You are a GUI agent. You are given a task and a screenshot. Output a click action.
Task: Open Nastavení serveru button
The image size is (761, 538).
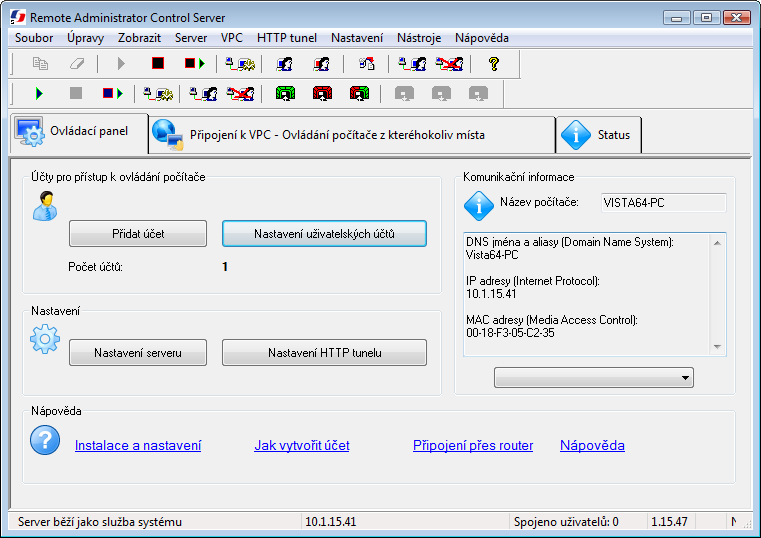click(x=138, y=353)
